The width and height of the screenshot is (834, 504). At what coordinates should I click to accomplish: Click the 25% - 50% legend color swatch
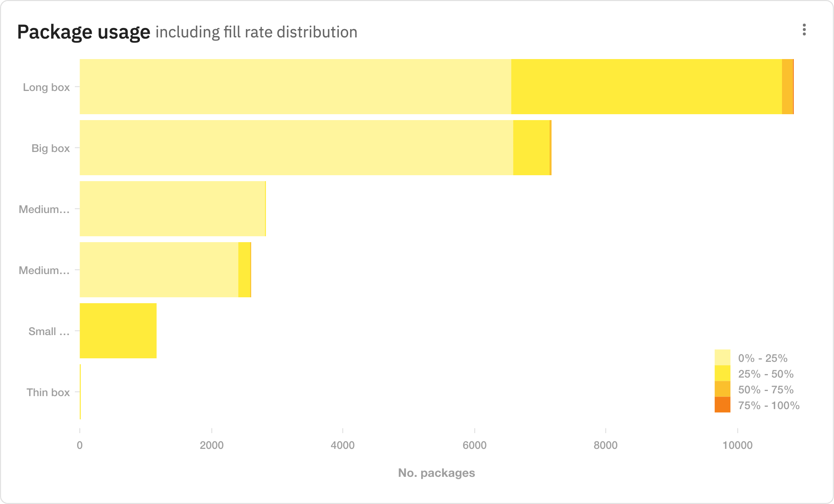pyautogui.click(x=722, y=373)
